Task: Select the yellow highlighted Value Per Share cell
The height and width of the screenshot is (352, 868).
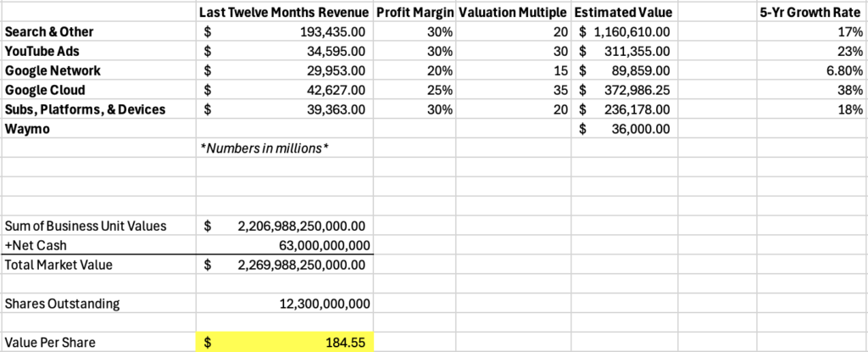Action: click(285, 342)
